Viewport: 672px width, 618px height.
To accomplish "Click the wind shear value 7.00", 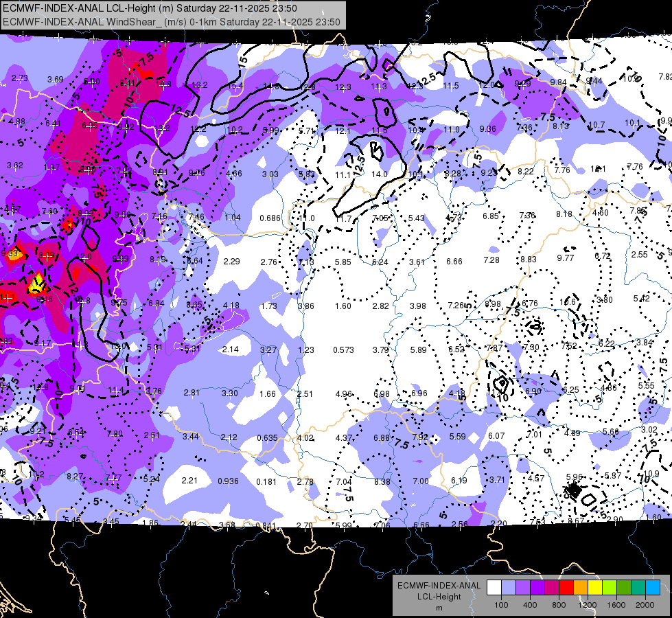I will click(x=420, y=481).
